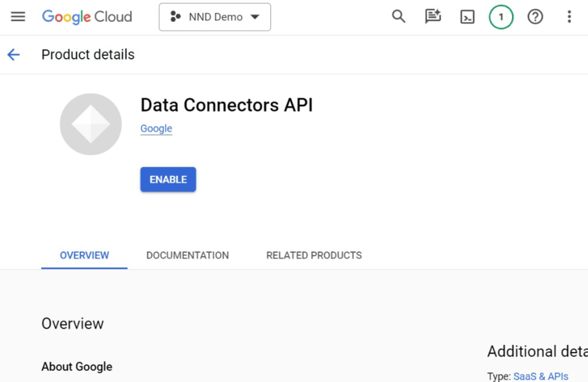The width and height of the screenshot is (588, 382).
Task: Open the SaaS & APIs type link
Action: coord(541,376)
